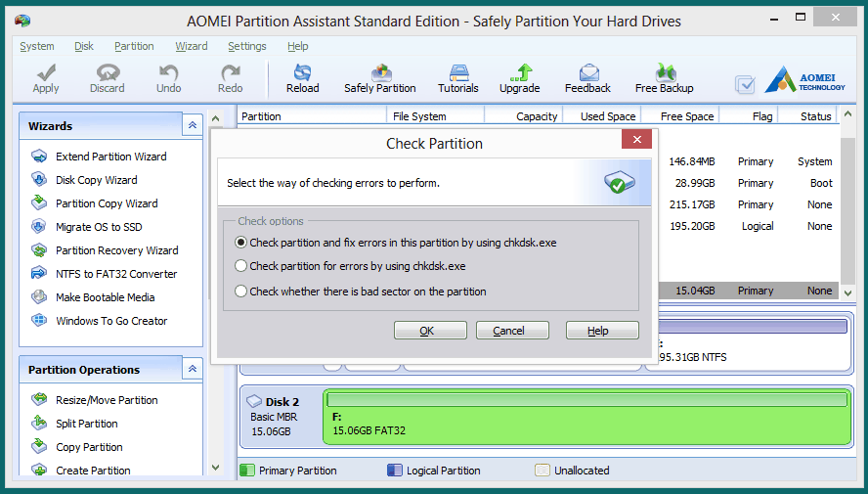Select the row with 15.04GB free space
Image resolution: width=868 pixels, height=494 pixels.
[749, 291]
